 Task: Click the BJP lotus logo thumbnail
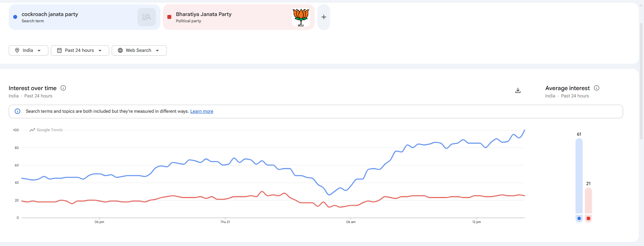(x=301, y=17)
